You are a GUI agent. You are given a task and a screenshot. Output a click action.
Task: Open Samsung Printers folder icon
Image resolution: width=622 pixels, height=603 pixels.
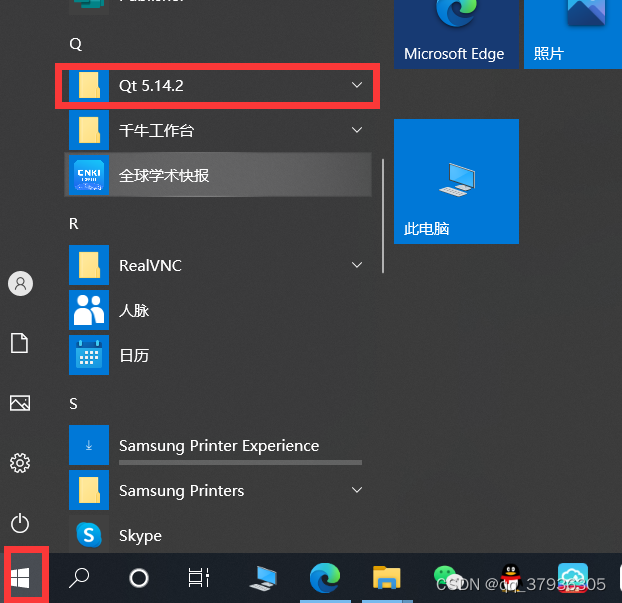click(x=89, y=490)
